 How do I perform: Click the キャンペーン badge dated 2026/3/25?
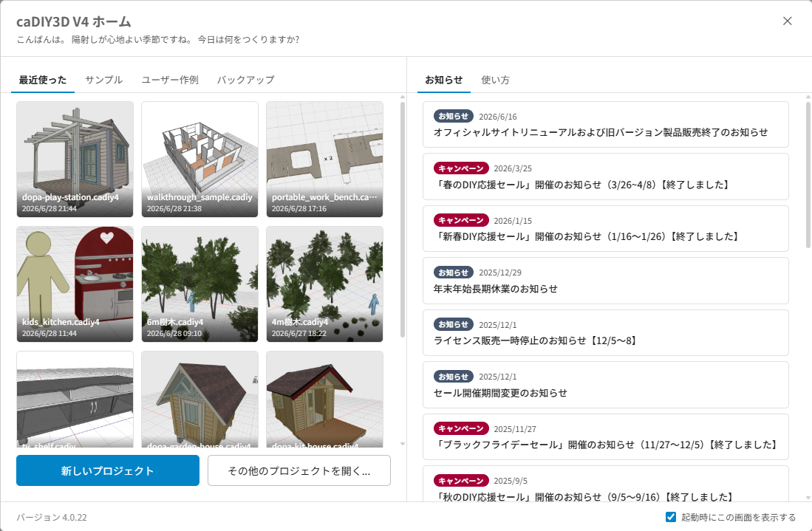tap(461, 168)
